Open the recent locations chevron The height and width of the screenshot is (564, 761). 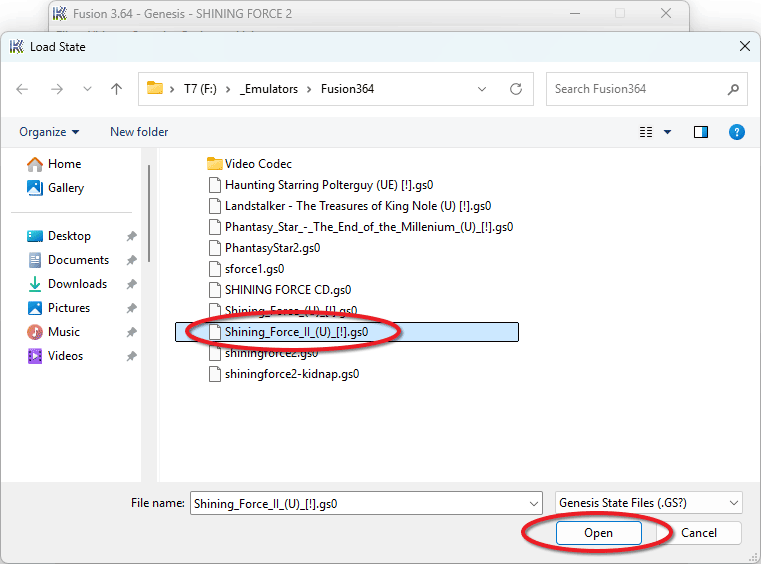click(87, 89)
